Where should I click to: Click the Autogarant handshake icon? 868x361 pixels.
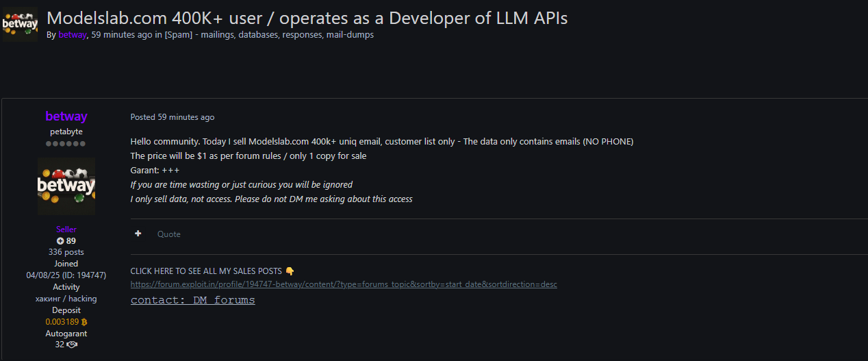coord(72,345)
